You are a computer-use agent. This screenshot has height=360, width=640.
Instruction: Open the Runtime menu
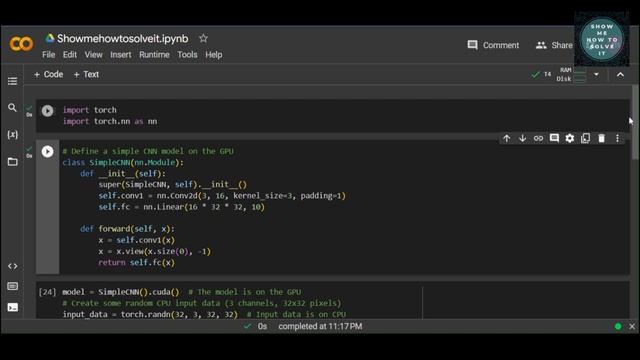[x=154, y=55]
